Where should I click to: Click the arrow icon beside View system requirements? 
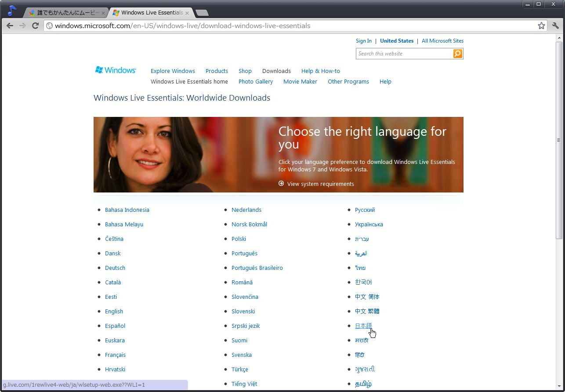coord(281,183)
